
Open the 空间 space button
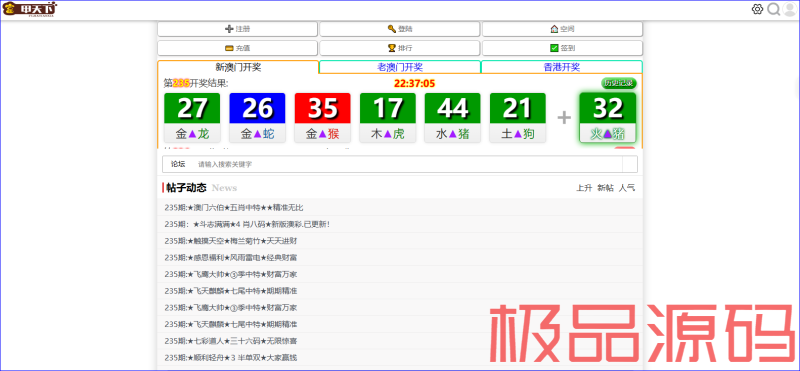click(562, 29)
